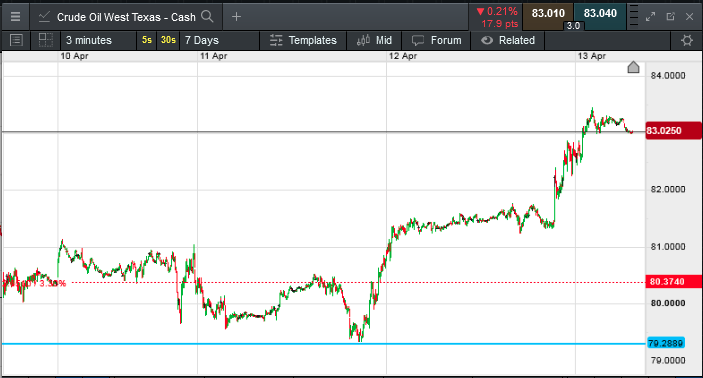Click the 84.0000 price axis label
703x378 pixels.
pyautogui.click(x=668, y=75)
